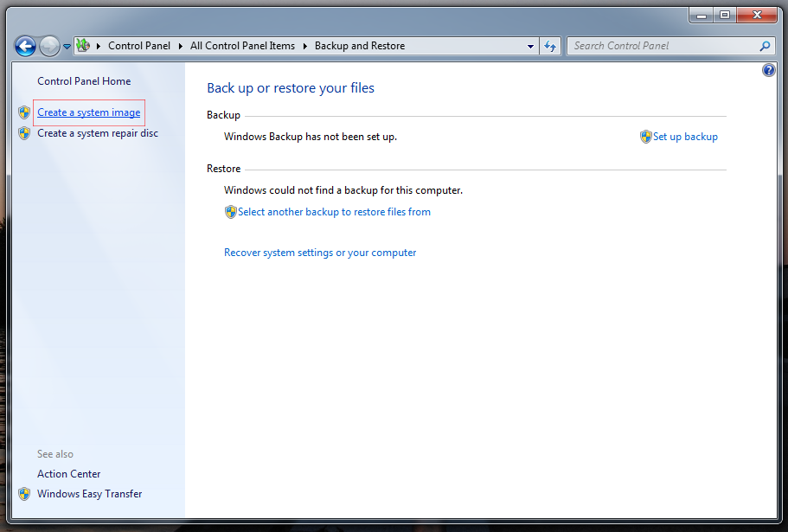Open Action Center under See also
Screen dimensions: 788x532
tap(69, 474)
